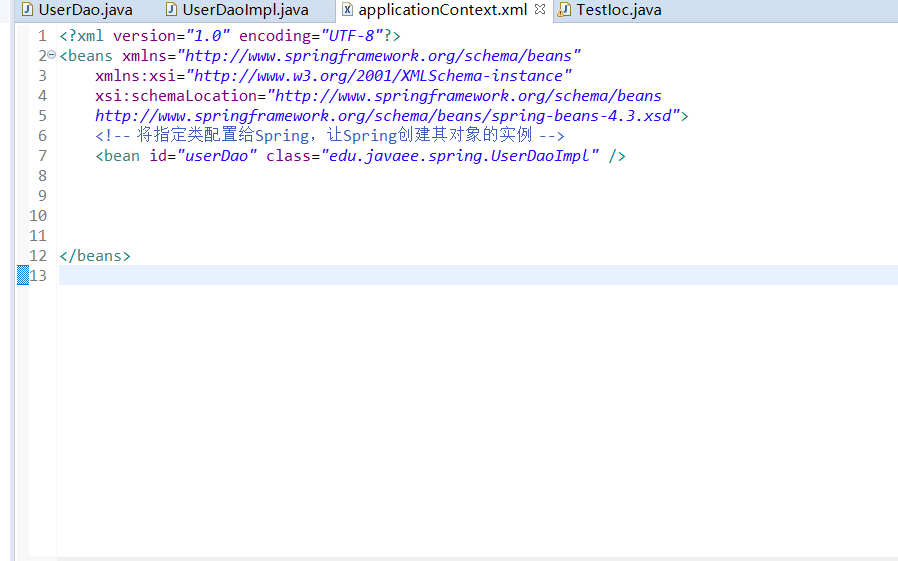Click the warning Java icon on TestIoc.java tab

coord(564,9)
